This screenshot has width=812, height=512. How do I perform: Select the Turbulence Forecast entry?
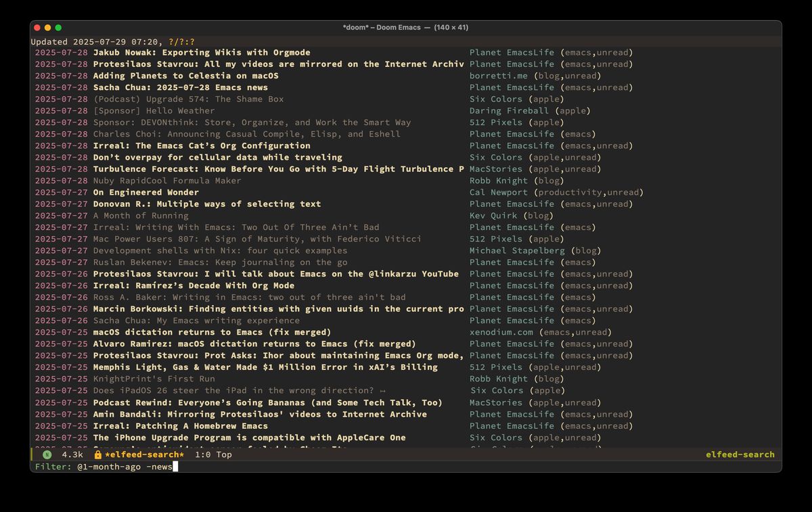278,169
